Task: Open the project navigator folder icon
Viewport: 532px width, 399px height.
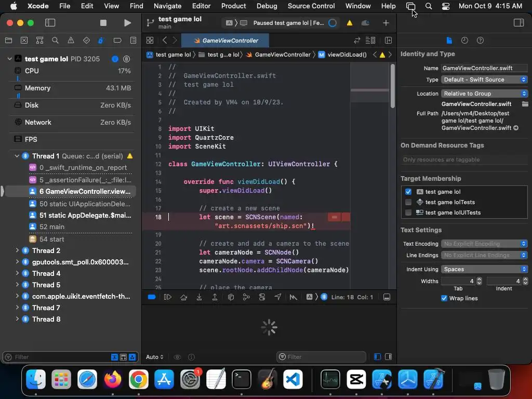Action: (8, 41)
